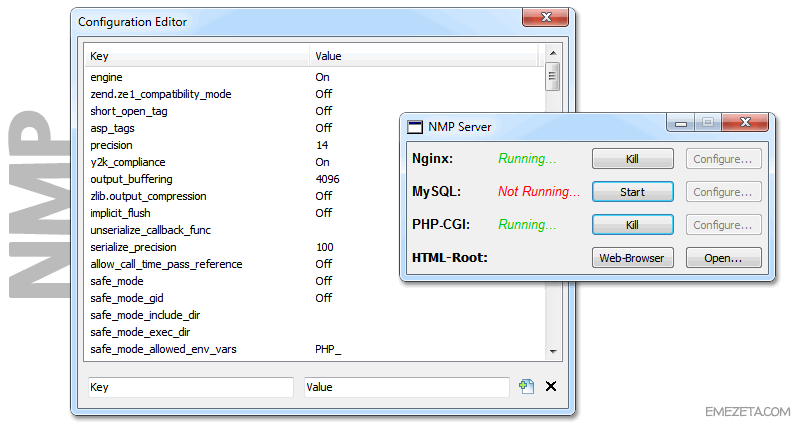The width and height of the screenshot is (800, 425).
Task: Click the scrollbar up arrow in the list
Action: (553, 53)
